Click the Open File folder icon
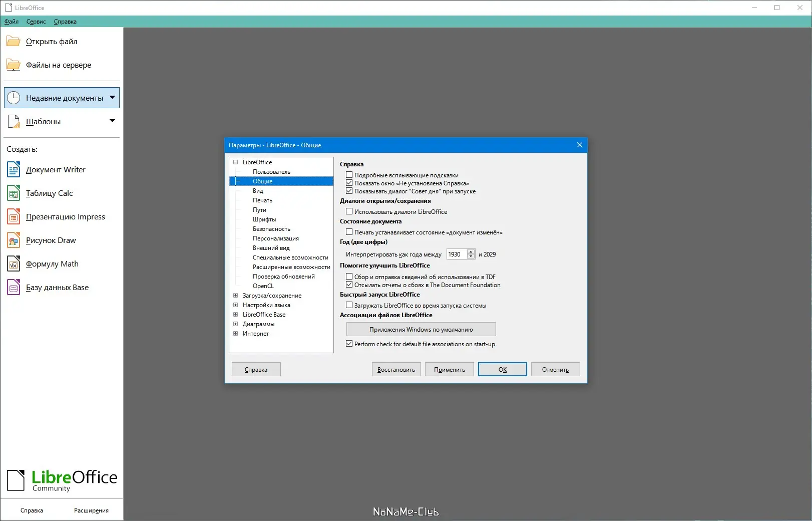Screen dimensions: 812x521 point(14,42)
